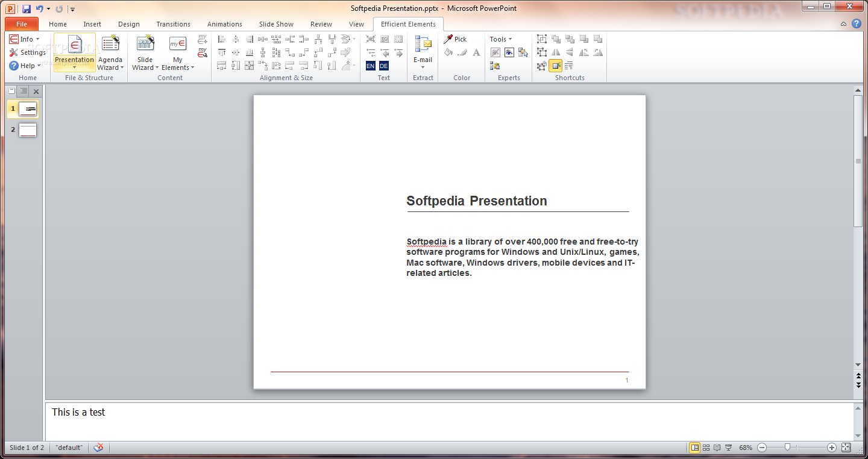Image resolution: width=868 pixels, height=459 pixels.
Task: Open the Agenda Wizard dropdown
Action: pyautogui.click(x=111, y=64)
